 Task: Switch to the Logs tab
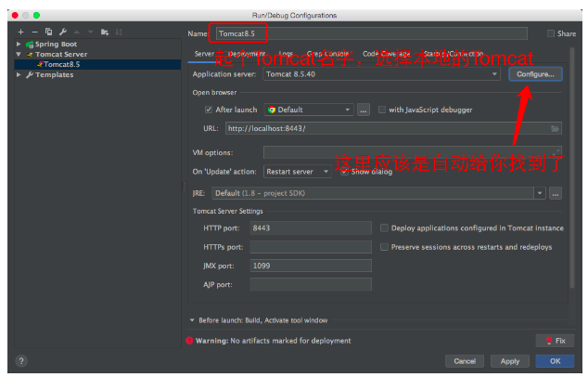(286, 54)
